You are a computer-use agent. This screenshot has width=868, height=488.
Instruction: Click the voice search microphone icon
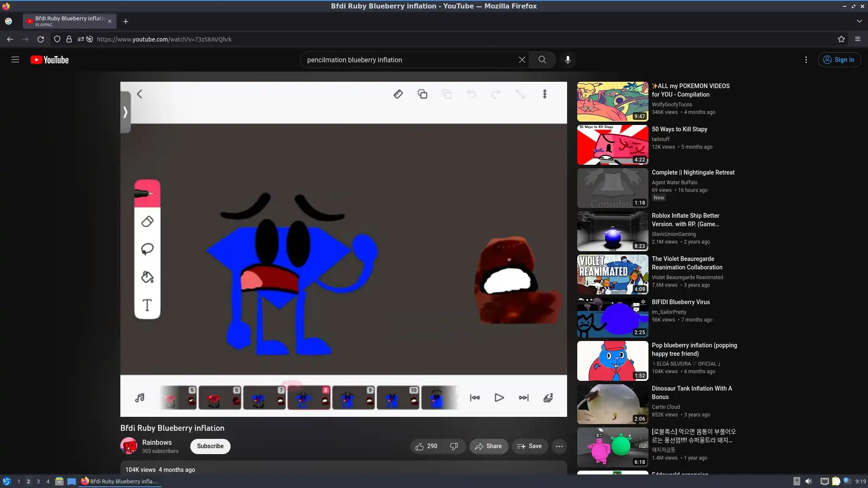[568, 60]
